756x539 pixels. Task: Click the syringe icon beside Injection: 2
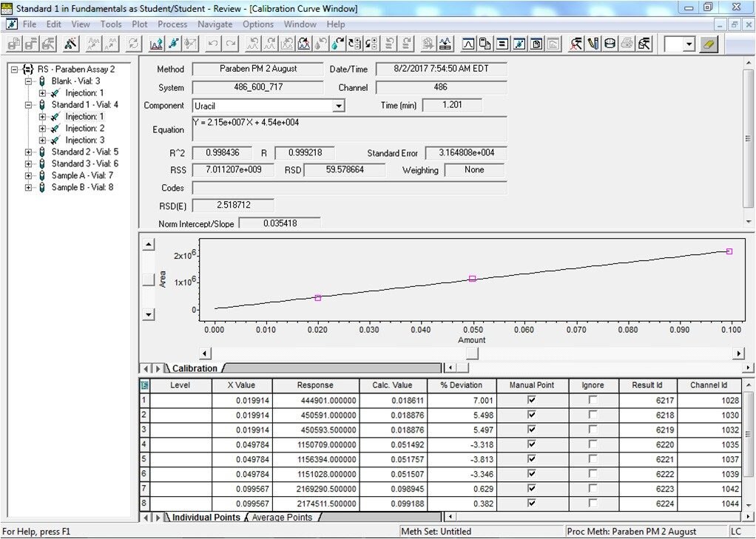coord(55,128)
